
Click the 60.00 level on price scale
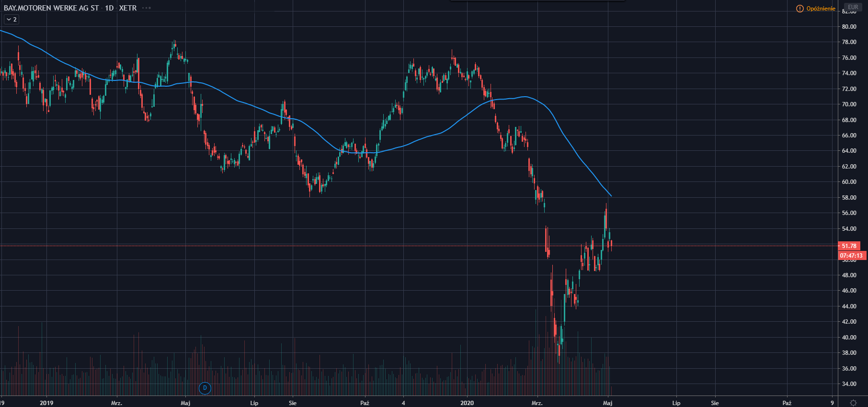click(849, 182)
